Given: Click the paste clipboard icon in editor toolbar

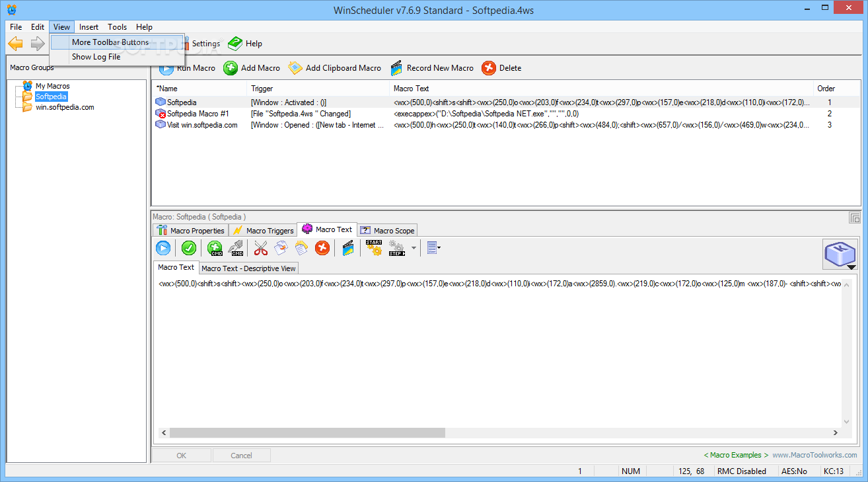Looking at the screenshot, I should (302, 248).
